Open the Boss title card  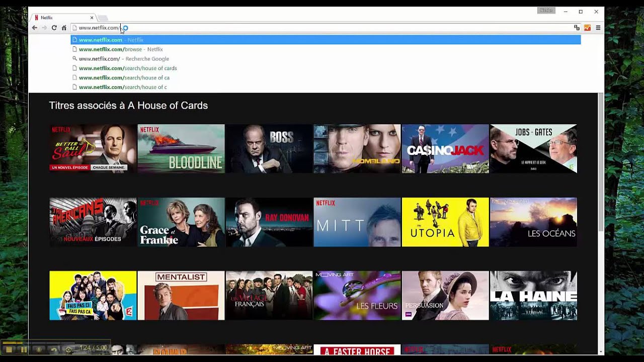(x=269, y=149)
